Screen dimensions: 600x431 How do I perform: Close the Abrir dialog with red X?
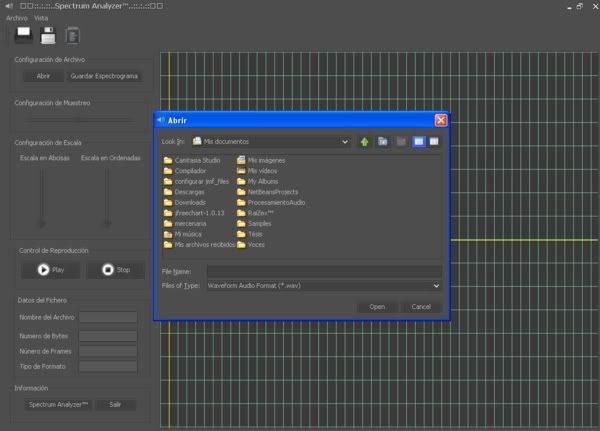pos(441,121)
